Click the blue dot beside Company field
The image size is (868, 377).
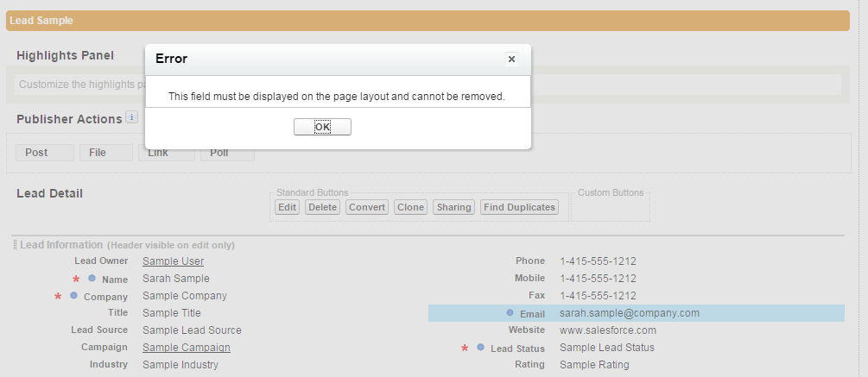pos(73,296)
